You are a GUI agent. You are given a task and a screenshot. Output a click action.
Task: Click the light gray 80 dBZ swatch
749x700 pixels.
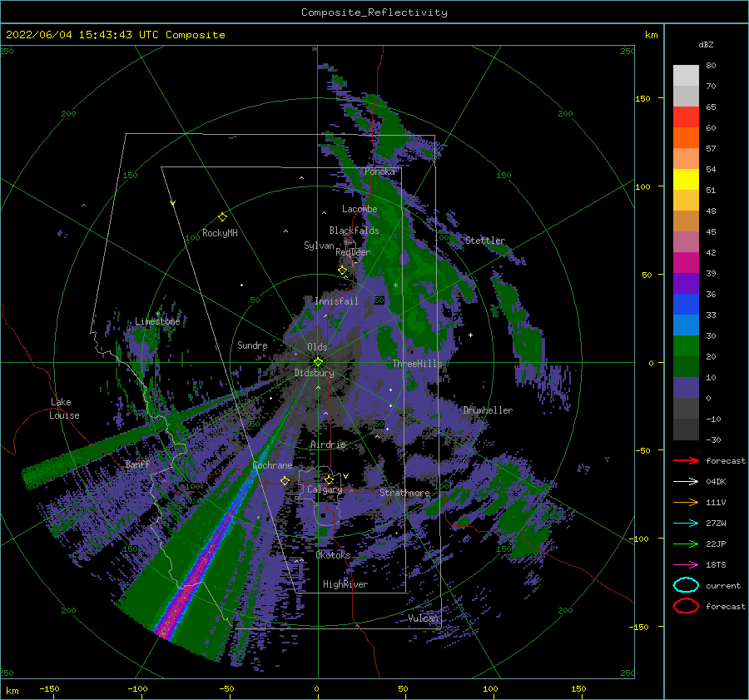click(686, 76)
